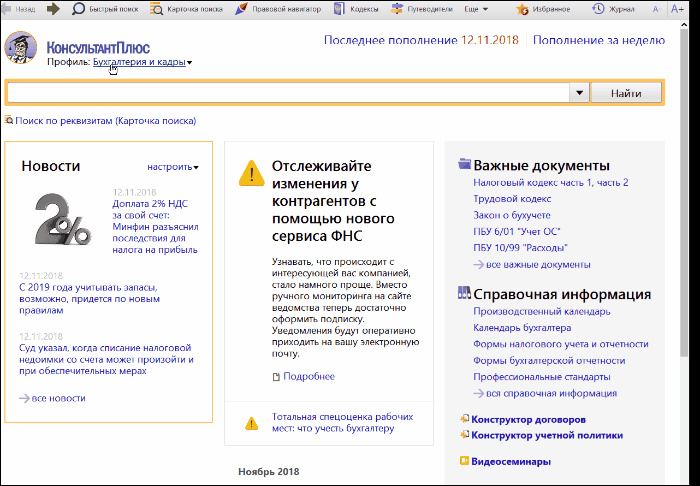Open Налоговый кодекс часть 2 link
This screenshot has height=486, width=700.
click(x=610, y=183)
